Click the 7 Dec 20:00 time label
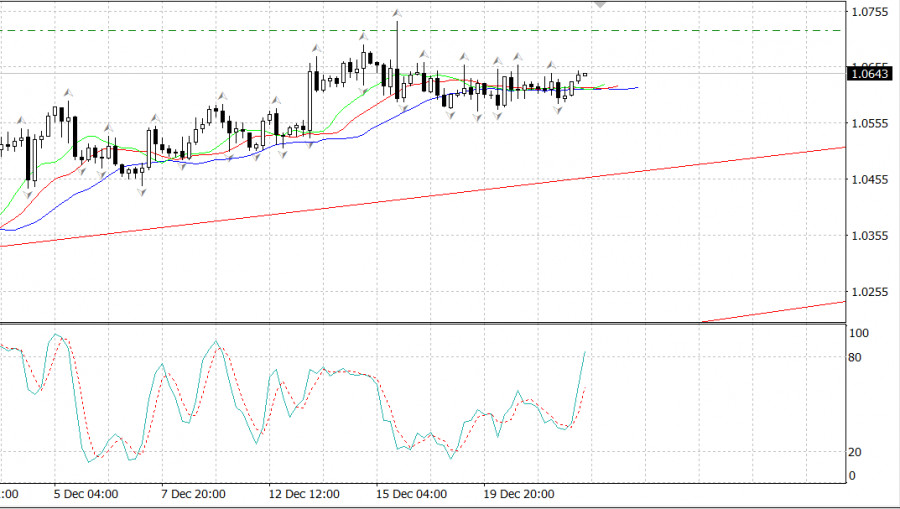900x509 pixels. (x=193, y=494)
